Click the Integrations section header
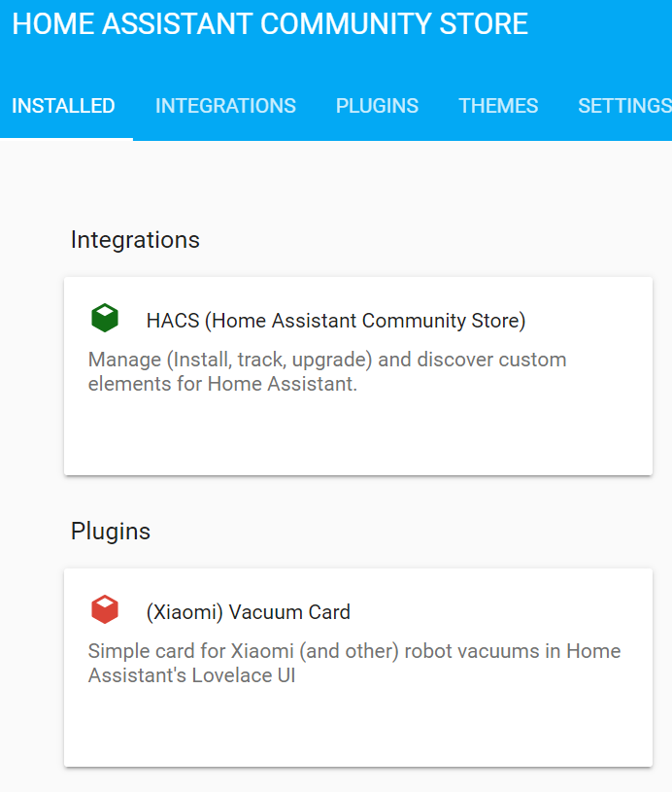This screenshot has height=792, width=672. coord(135,239)
